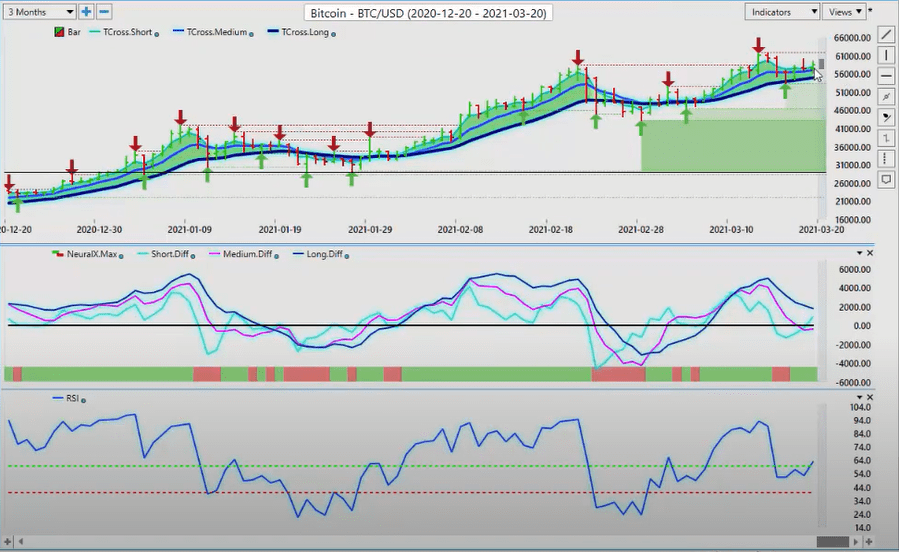Click the info dot beside RSI
899x552 pixels.
point(84,400)
